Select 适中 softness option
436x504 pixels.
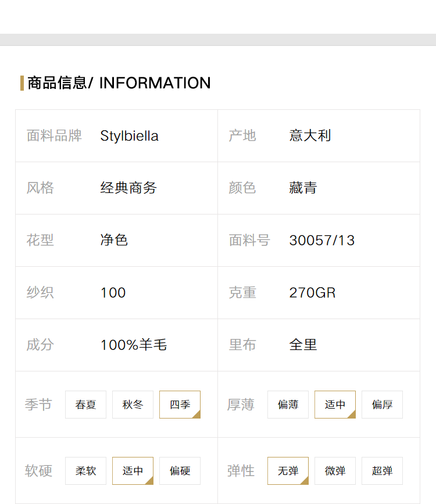(133, 470)
